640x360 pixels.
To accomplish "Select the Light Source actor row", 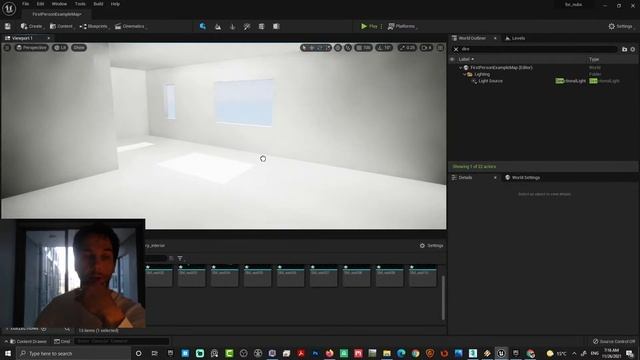I will [544, 81].
